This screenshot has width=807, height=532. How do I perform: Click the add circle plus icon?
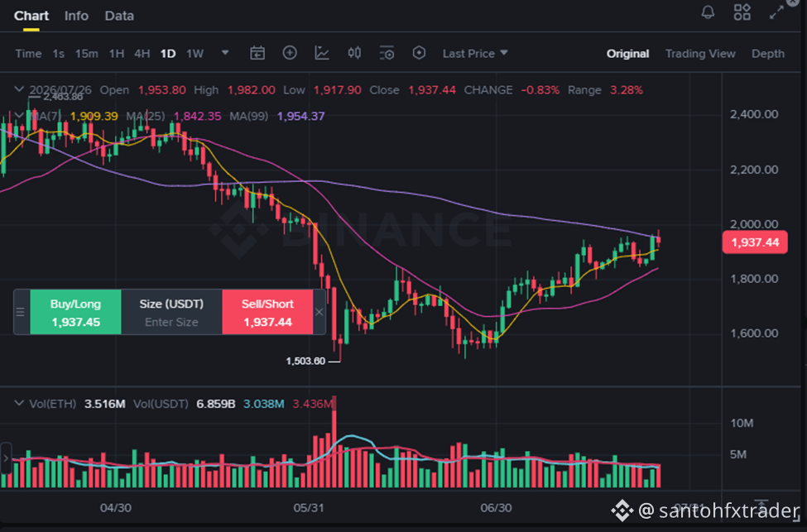click(290, 52)
